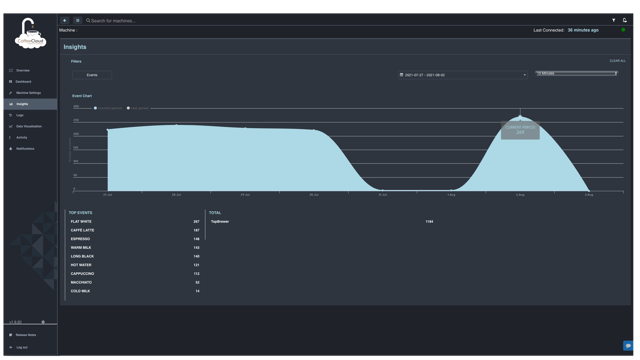The width and height of the screenshot is (640, 360).
Task: Open the machine list menu icon
Action: point(78,20)
